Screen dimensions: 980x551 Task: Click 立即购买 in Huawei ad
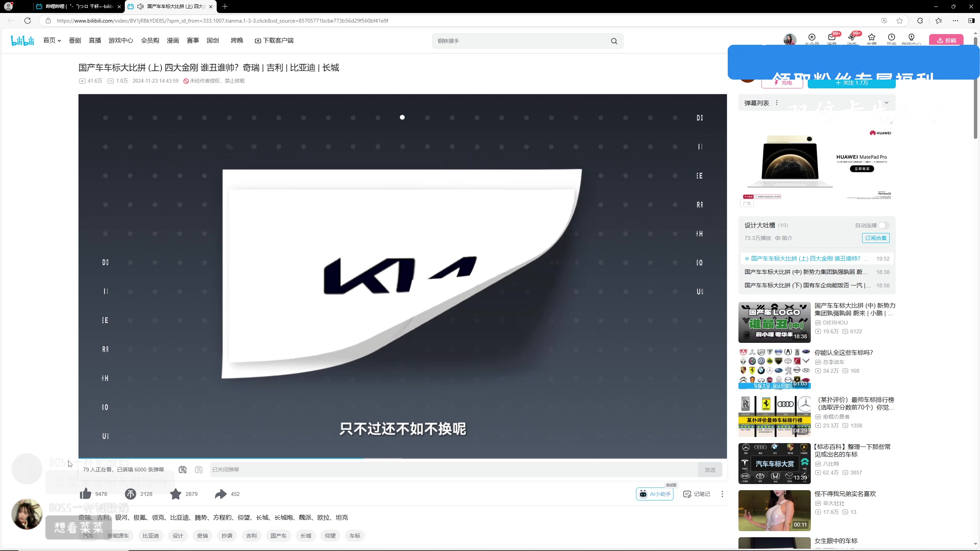(862, 169)
